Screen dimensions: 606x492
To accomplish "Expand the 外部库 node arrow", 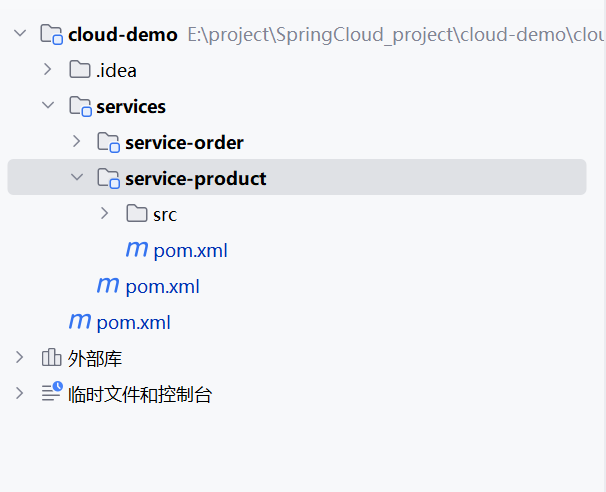I will pyautogui.click(x=19, y=358).
